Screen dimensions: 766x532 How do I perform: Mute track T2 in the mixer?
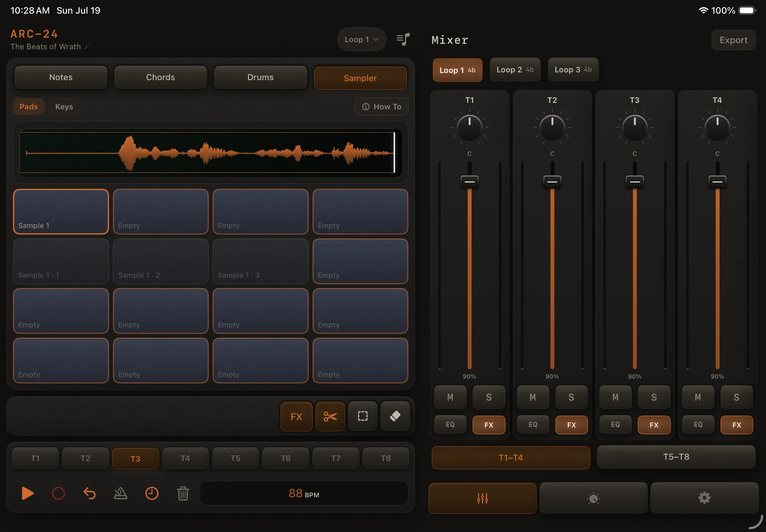click(533, 397)
